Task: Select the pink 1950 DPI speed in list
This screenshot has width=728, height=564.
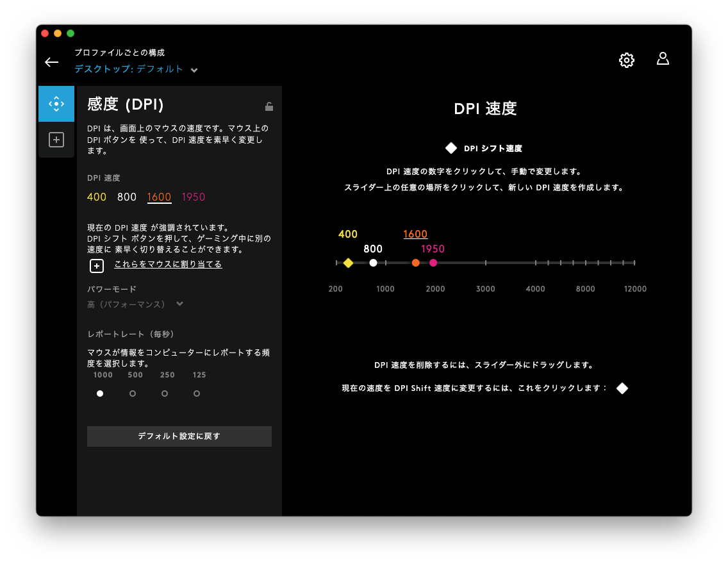Action: [193, 197]
